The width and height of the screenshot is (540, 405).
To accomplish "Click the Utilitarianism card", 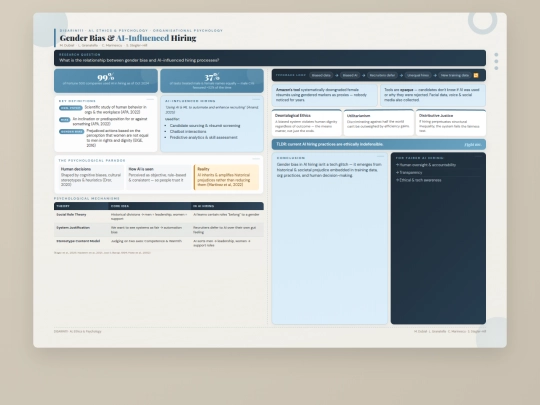I will coord(378,123).
